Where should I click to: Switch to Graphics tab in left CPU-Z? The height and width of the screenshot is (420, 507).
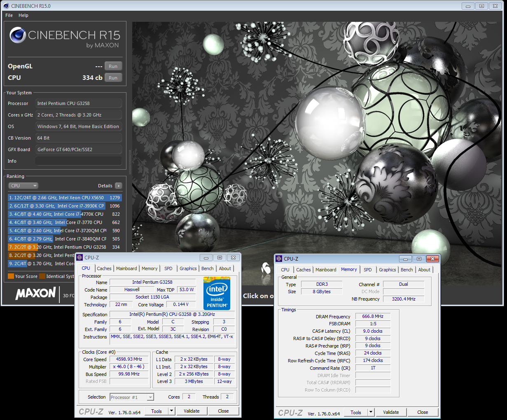[188, 268]
